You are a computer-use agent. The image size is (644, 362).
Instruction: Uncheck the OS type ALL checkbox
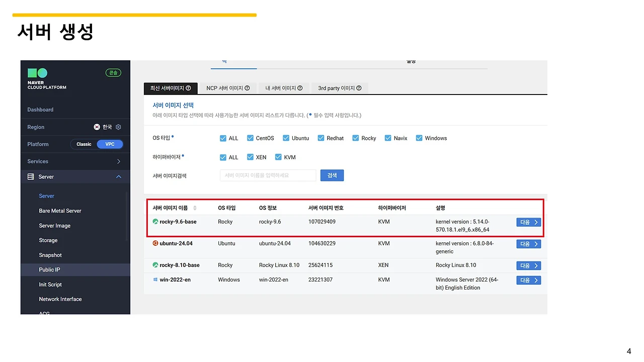[x=223, y=138]
